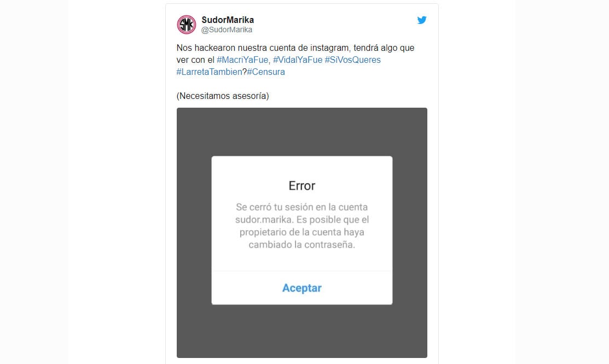Click the "Se cerró tu sesión" message line

(302, 207)
